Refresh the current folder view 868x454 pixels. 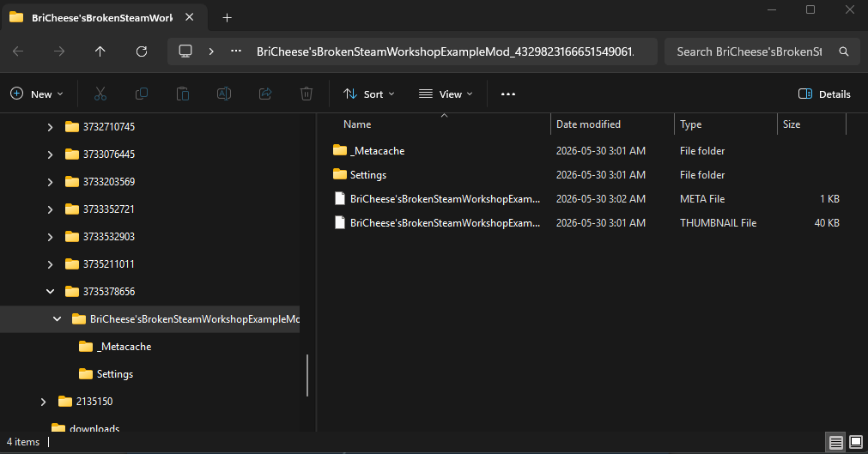coord(142,51)
